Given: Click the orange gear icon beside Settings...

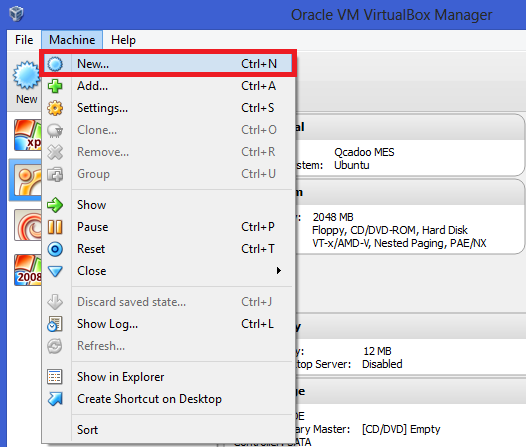Looking at the screenshot, I should [x=55, y=108].
